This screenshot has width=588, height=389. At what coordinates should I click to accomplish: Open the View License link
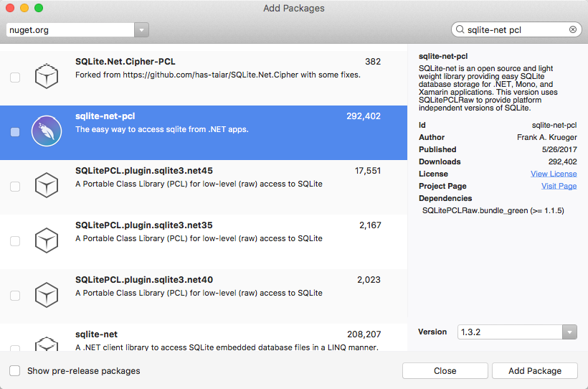point(554,174)
